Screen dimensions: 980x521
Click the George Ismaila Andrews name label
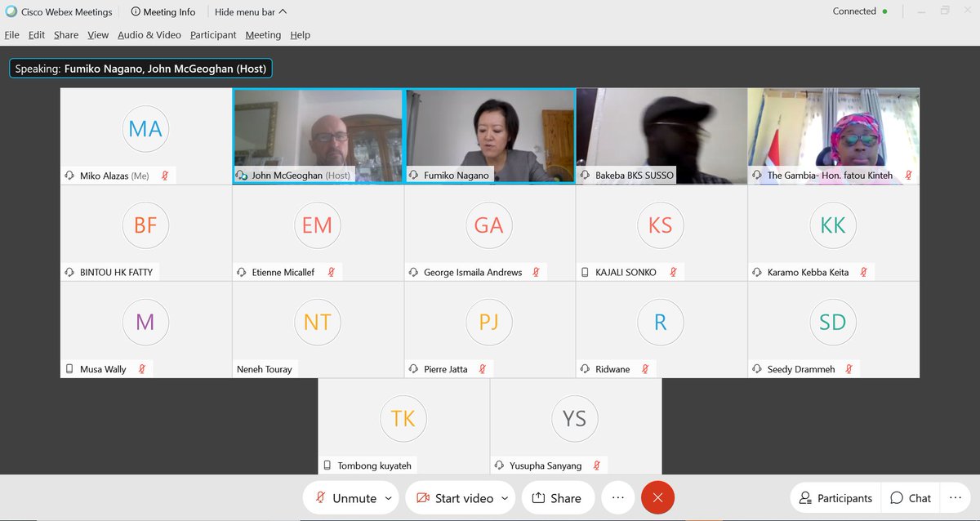(473, 272)
